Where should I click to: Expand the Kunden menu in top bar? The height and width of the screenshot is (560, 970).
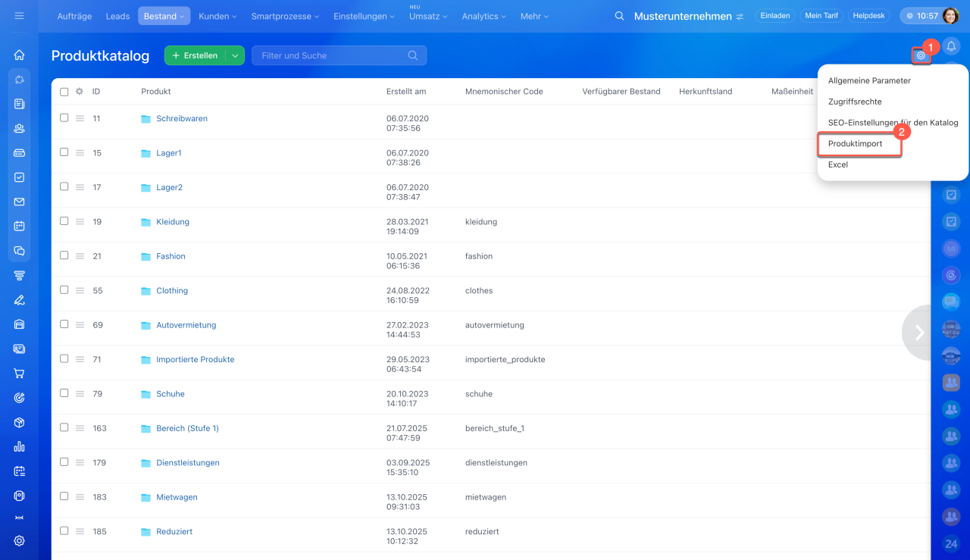217,16
